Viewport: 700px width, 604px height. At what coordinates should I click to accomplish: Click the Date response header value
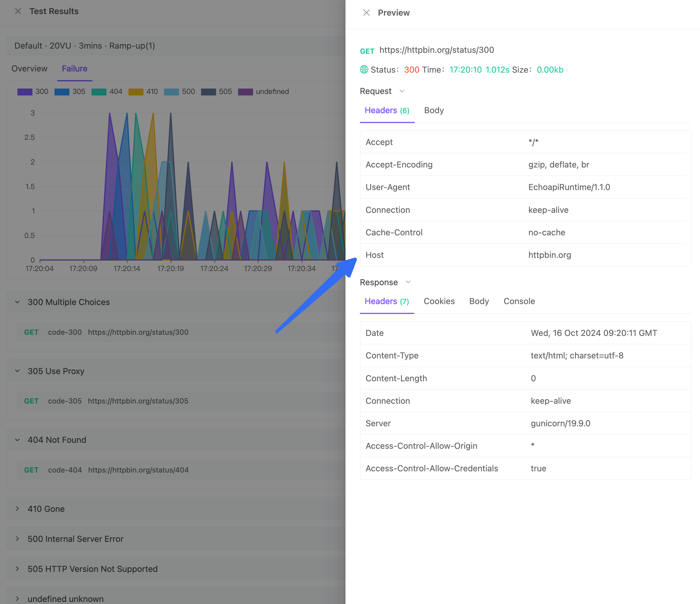pos(594,333)
